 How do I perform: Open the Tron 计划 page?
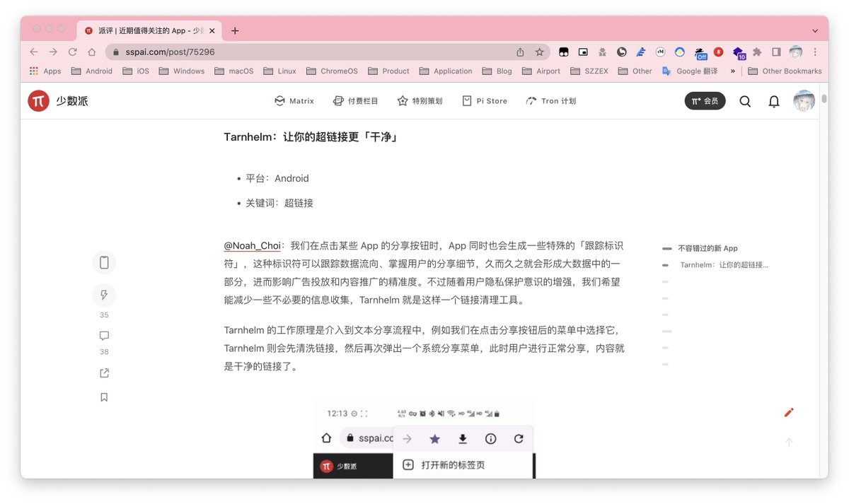pyautogui.click(x=551, y=101)
